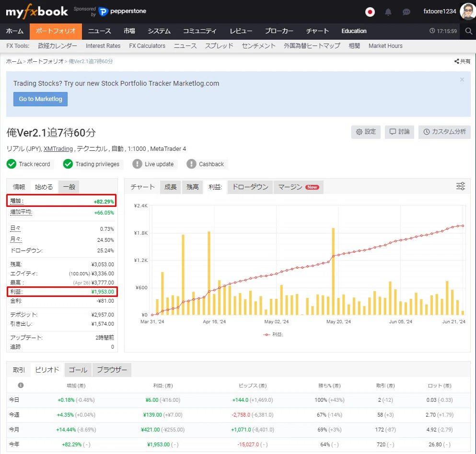Select the チャート tab
The height and width of the screenshot is (454, 476).
click(x=143, y=187)
